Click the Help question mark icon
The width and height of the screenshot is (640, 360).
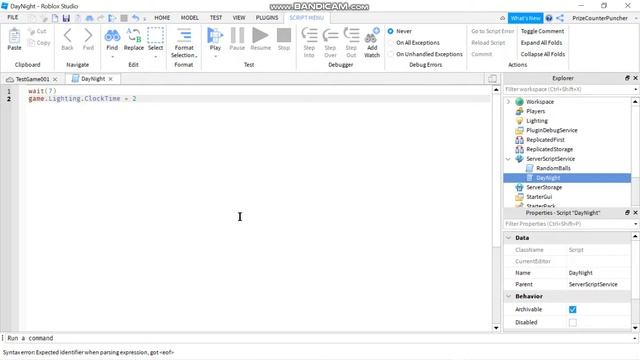(549, 18)
